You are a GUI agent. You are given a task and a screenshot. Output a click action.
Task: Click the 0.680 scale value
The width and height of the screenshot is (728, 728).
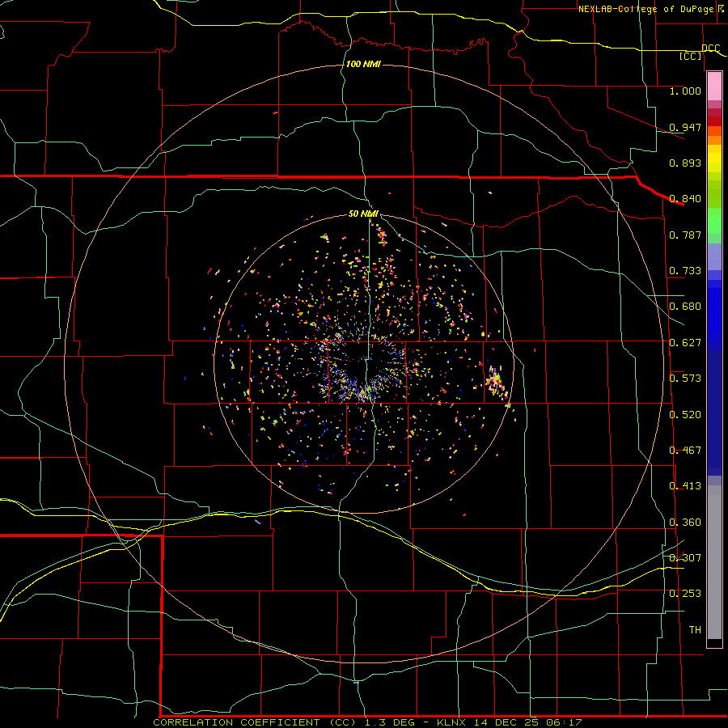(x=685, y=307)
